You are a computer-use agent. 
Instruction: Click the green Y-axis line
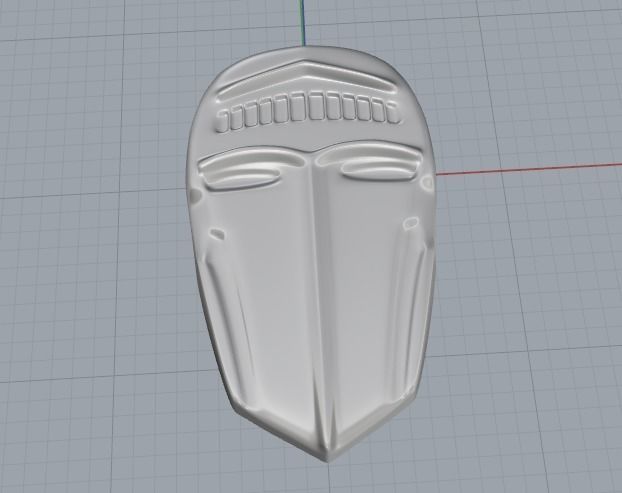pos(303,23)
